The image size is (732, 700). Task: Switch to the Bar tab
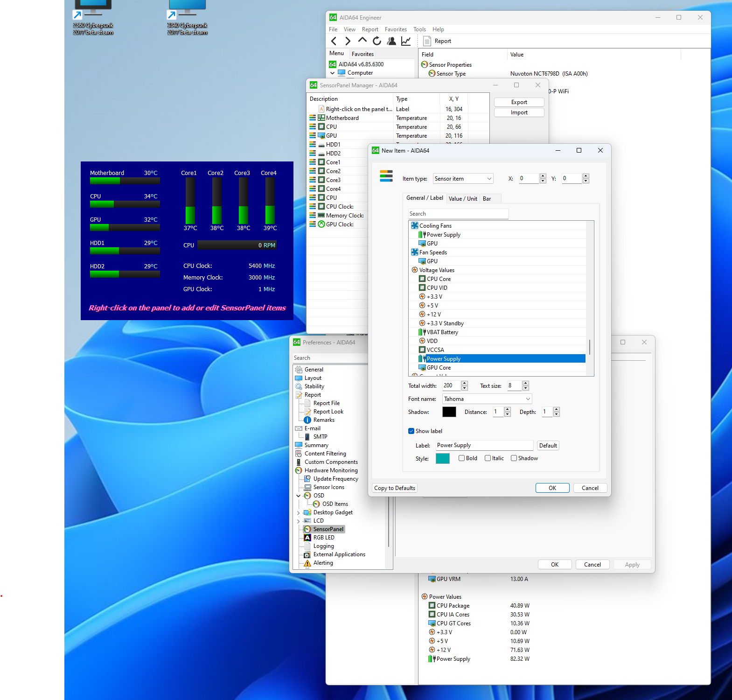click(487, 199)
